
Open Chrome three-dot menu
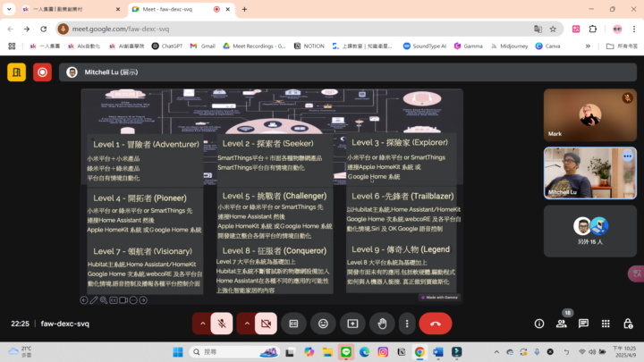(x=634, y=29)
